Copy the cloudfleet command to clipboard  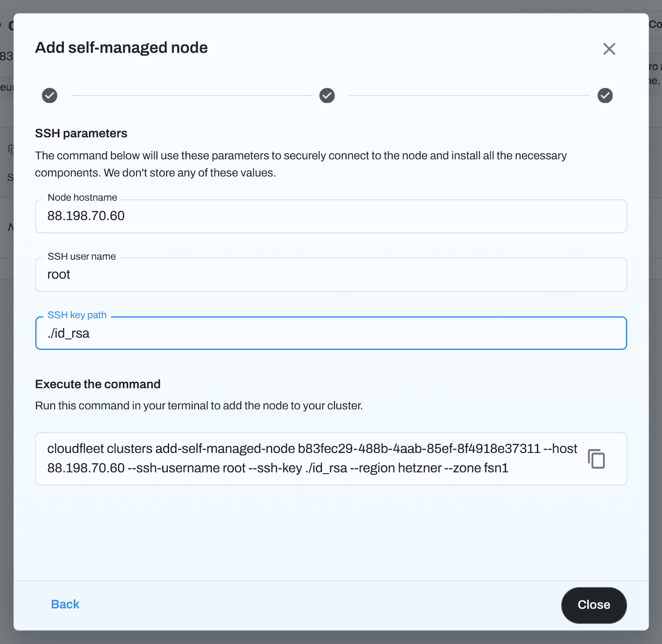(596, 459)
